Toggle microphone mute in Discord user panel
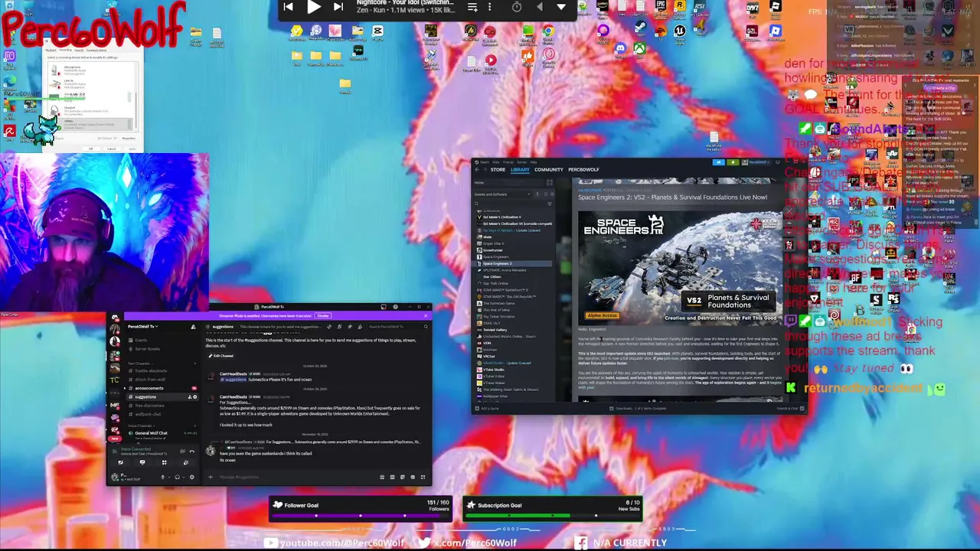This screenshot has height=551, width=980. pyautogui.click(x=163, y=478)
